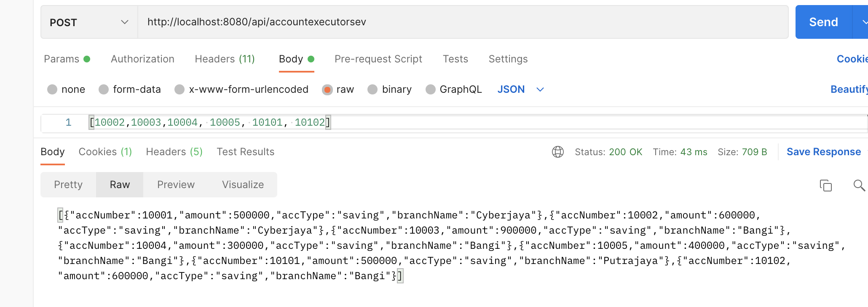Open the JSON format dropdown
868x307 pixels.
click(x=521, y=89)
